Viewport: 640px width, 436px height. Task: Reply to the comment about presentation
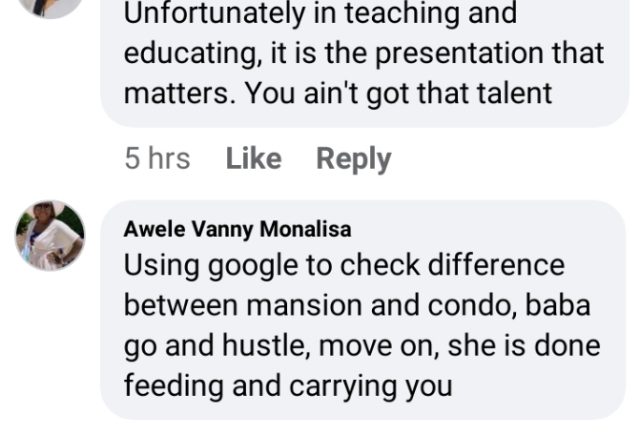click(353, 159)
